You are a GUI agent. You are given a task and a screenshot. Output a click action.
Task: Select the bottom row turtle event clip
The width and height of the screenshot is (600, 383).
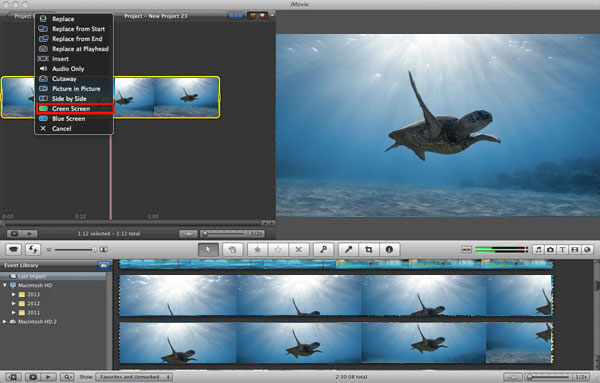[336, 343]
